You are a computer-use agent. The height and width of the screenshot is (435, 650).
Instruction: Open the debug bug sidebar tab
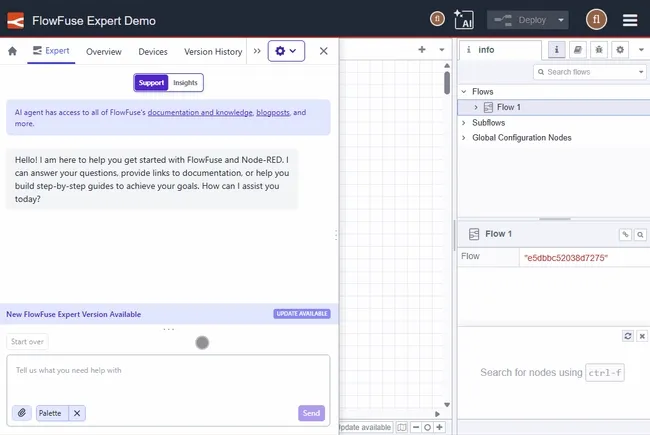598,49
